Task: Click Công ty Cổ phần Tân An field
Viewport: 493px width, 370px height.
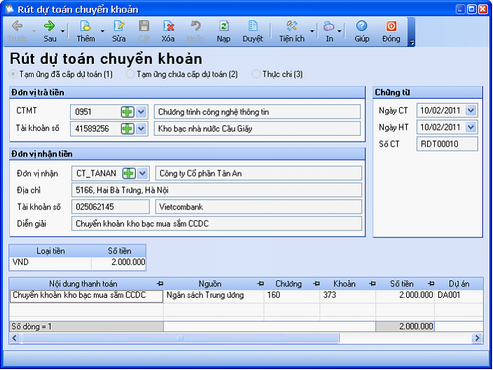Action: pyautogui.click(x=259, y=173)
